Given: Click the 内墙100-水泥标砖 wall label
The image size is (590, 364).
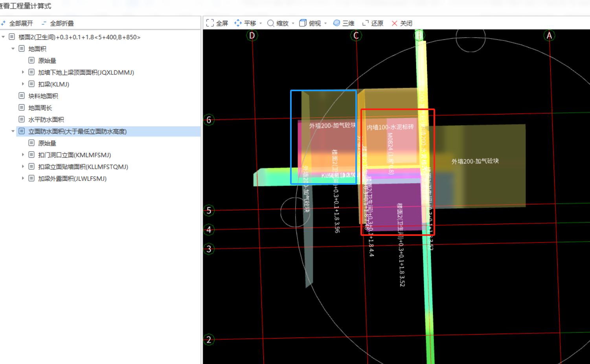Looking at the screenshot, I should 390,127.
